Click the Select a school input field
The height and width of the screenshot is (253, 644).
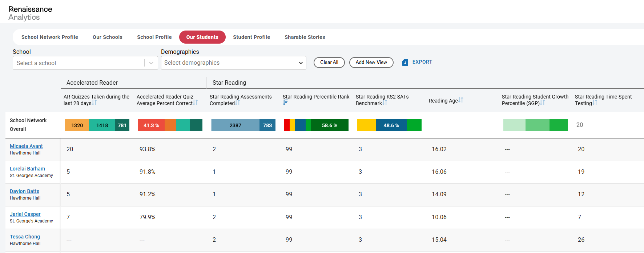coord(79,63)
